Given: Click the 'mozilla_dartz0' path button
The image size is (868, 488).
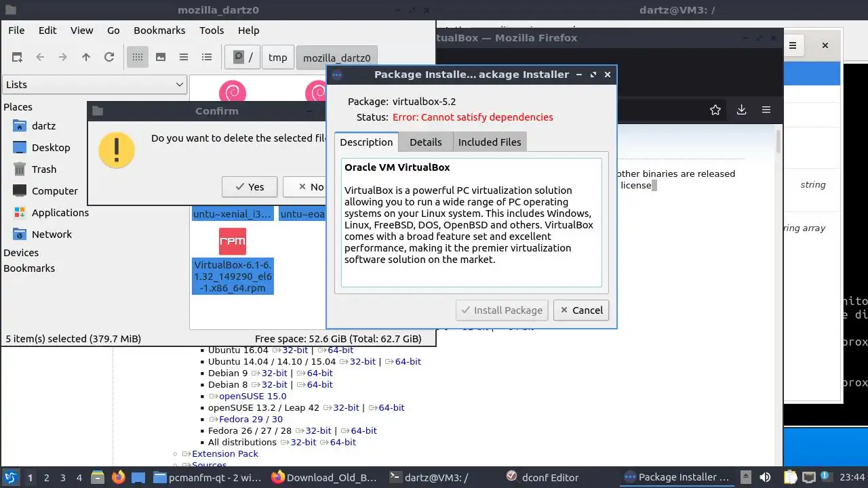Looking at the screenshot, I should [x=337, y=58].
